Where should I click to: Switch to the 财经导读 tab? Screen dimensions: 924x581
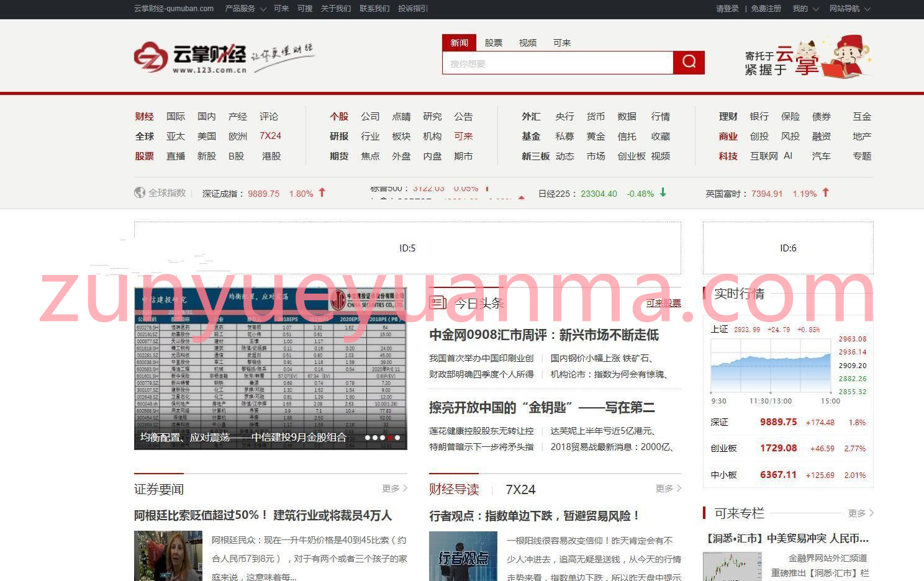454,489
